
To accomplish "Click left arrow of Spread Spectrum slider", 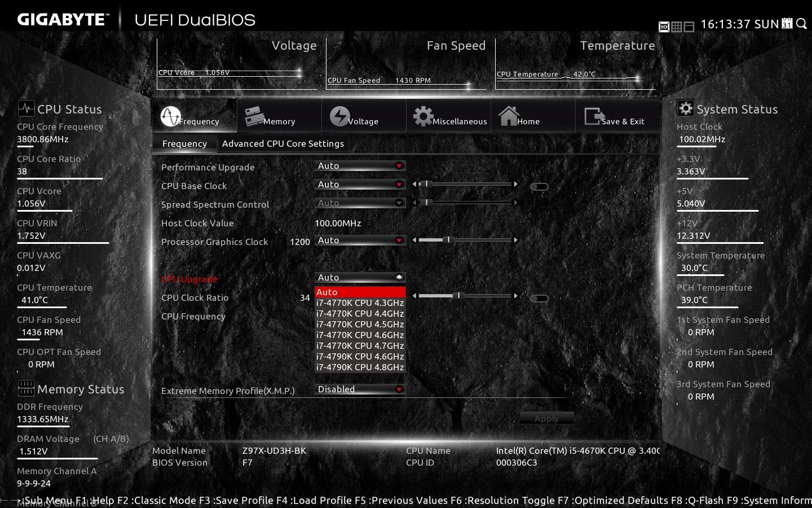I will click(x=414, y=202).
